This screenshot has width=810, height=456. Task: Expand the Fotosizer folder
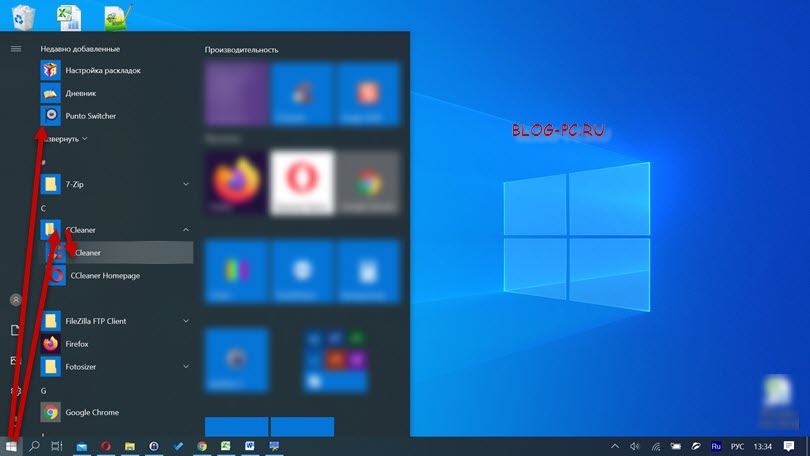[x=186, y=366]
